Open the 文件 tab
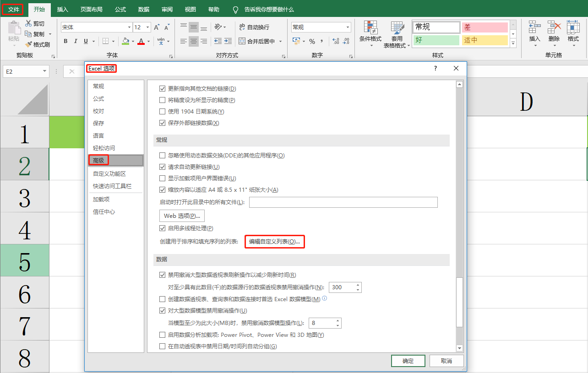This screenshot has width=588, height=373. [14, 9]
